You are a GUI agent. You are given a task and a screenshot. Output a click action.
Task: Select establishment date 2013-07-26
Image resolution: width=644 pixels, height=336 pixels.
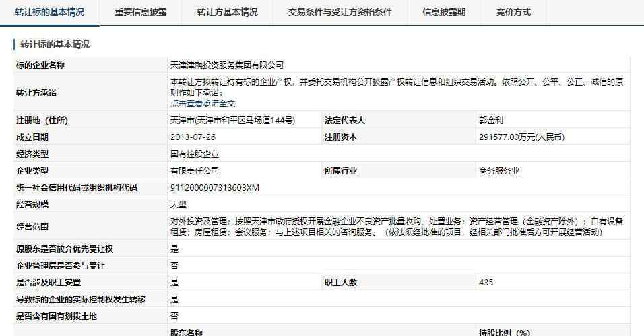click(x=193, y=137)
